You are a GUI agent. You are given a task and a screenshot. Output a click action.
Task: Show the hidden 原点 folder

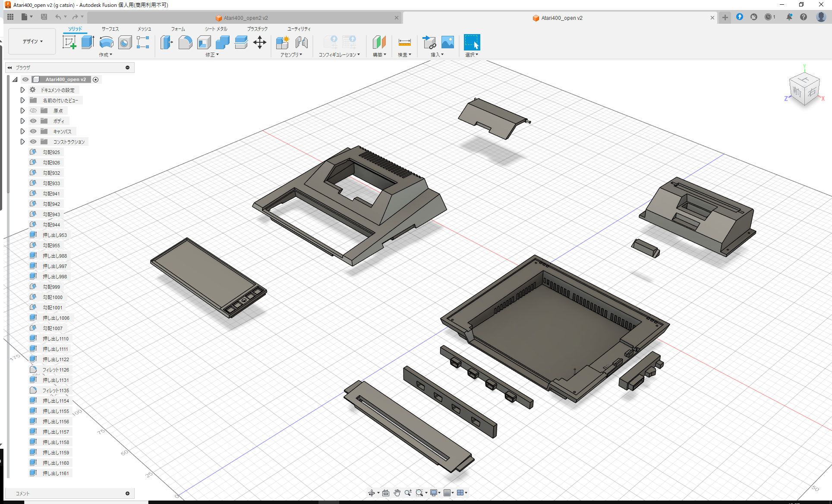pos(33,110)
